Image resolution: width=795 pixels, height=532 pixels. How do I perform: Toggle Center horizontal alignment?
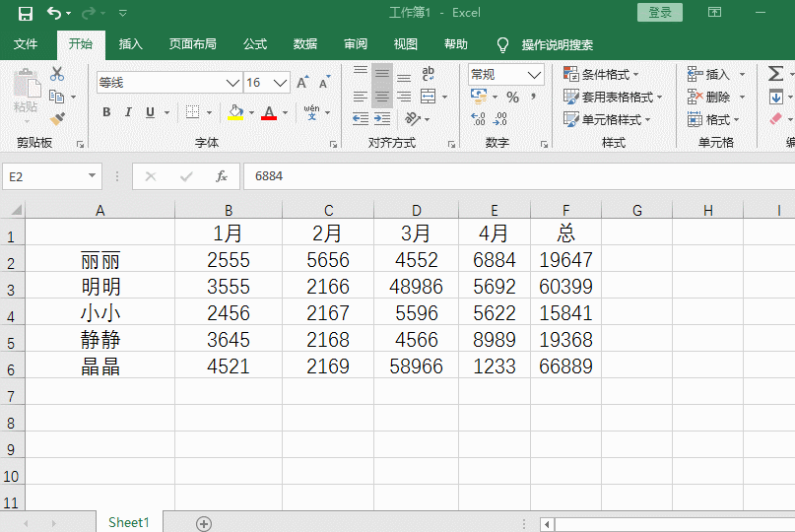tap(382, 97)
